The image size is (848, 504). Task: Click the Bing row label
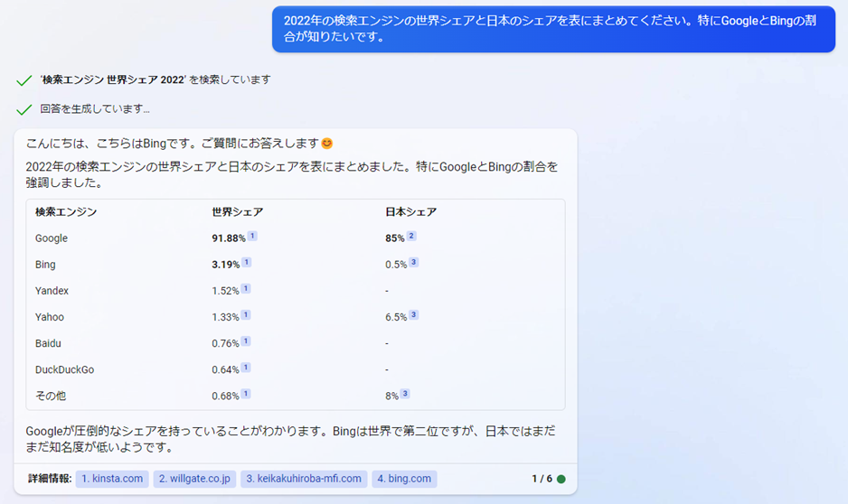(45, 265)
